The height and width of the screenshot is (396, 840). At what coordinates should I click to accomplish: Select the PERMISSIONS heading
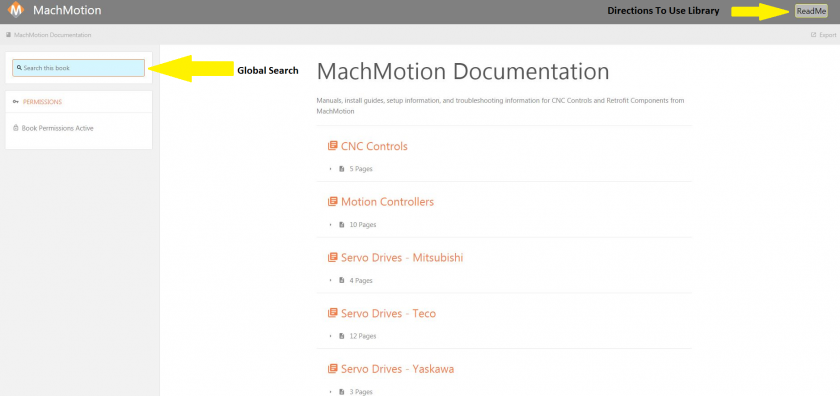click(x=42, y=102)
